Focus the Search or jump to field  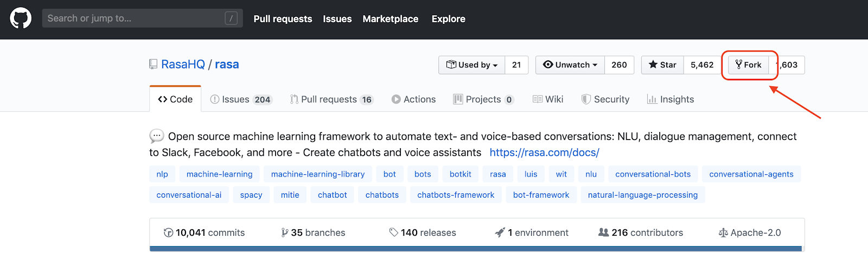(142, 18)
